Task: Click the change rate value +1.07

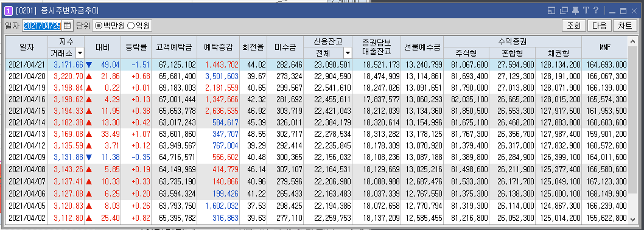Action: [x=140, y=135]
